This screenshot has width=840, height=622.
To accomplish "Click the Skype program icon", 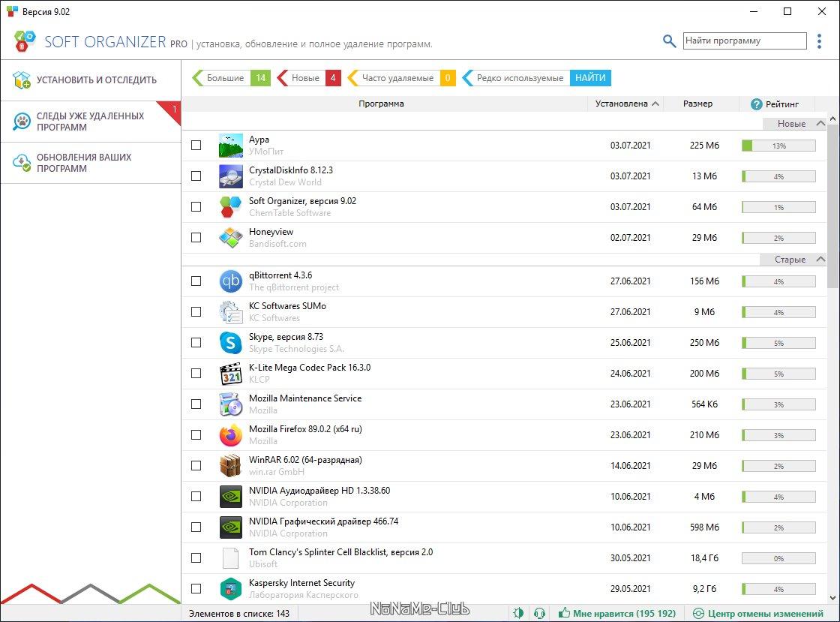I will [x=230, y=343].
